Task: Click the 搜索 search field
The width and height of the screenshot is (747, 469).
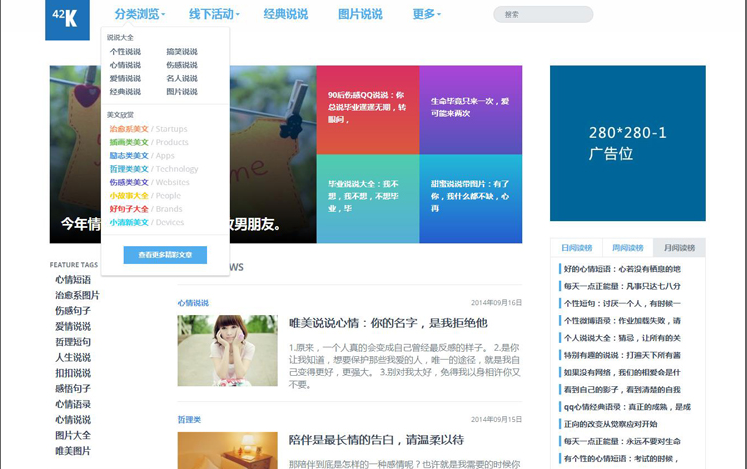Action: pyautogui.click(x=543, y=14)
